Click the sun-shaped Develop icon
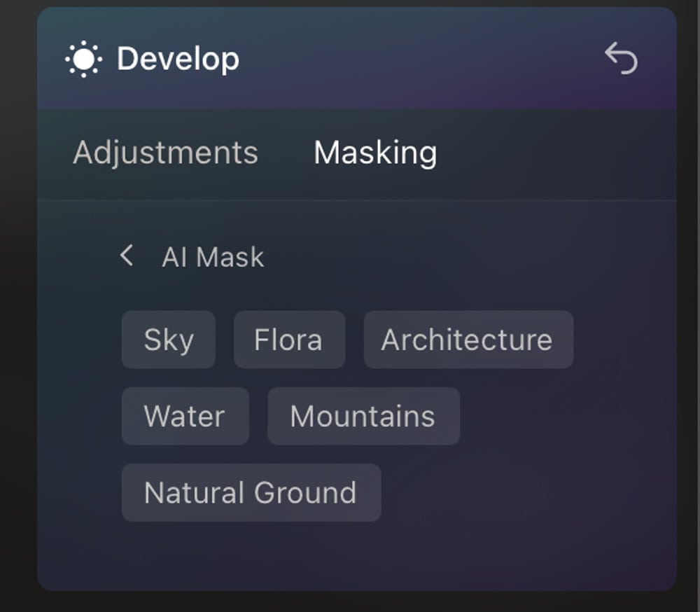Screen dimensions: 700x612 coord(83,59)
